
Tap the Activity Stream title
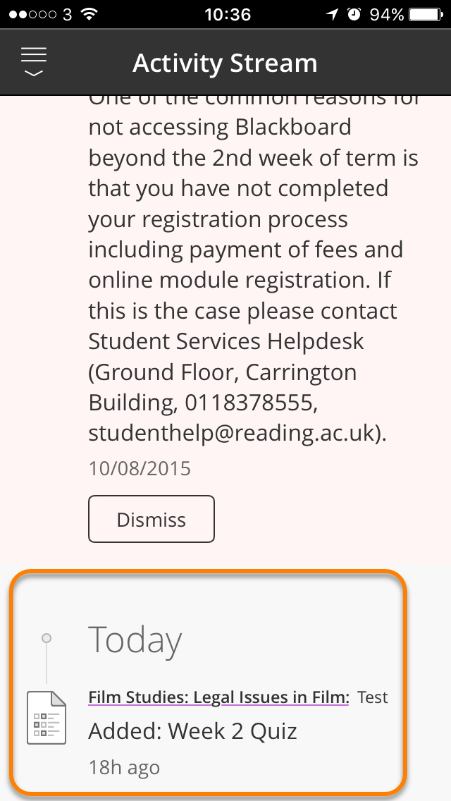(x=225, y=63)
